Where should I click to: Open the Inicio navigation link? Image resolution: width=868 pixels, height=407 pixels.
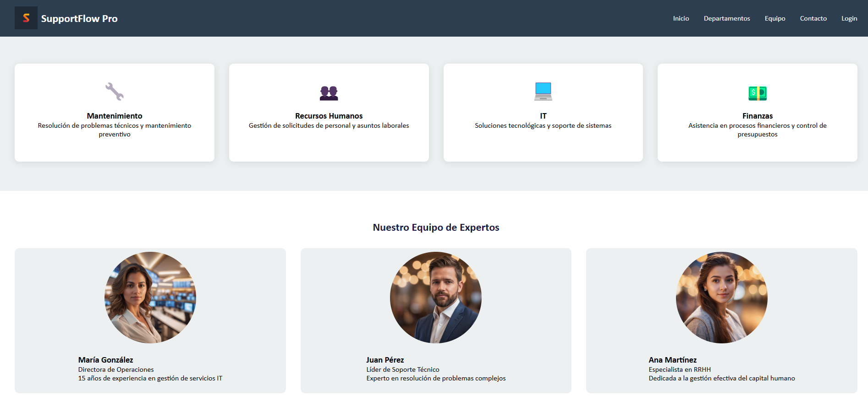[x=681, y=18]
